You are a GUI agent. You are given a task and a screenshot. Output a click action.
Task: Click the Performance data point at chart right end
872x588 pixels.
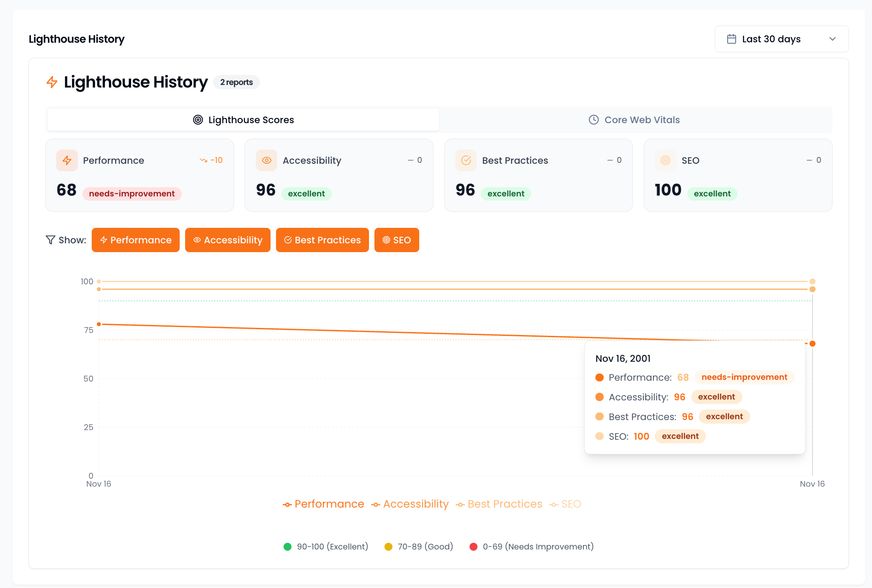[x=813, y=343]
